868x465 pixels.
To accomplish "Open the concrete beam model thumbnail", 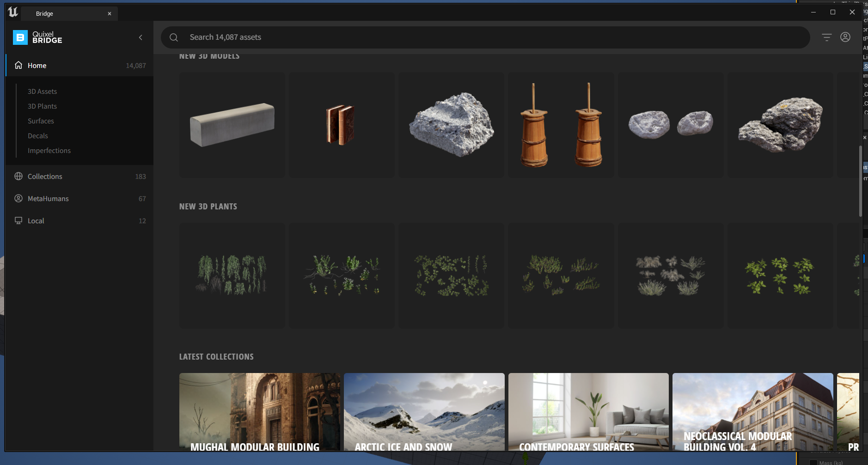I will [232, 125].
